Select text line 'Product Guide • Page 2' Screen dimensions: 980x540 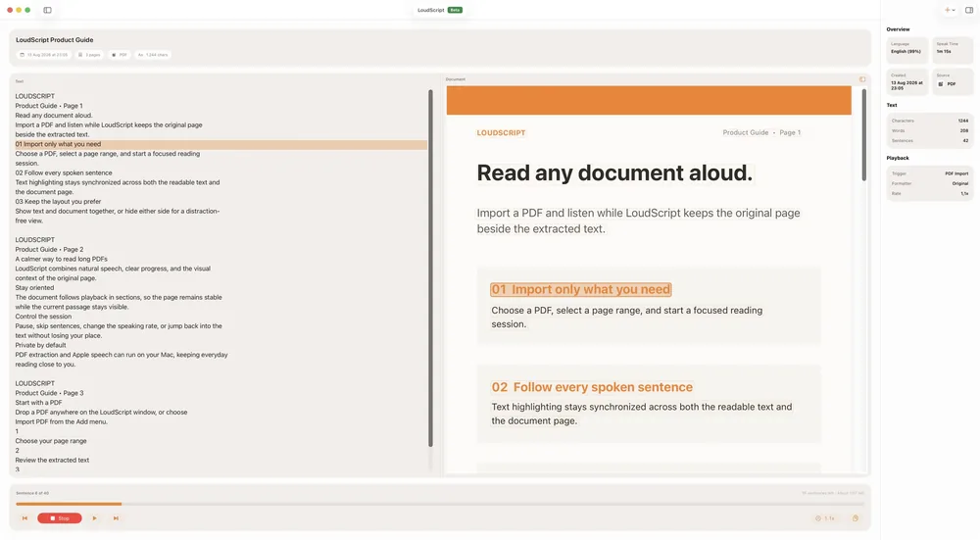pos(49,249)
